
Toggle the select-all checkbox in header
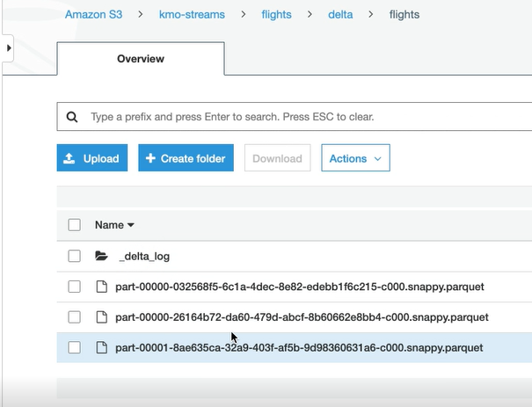point(75,225)
